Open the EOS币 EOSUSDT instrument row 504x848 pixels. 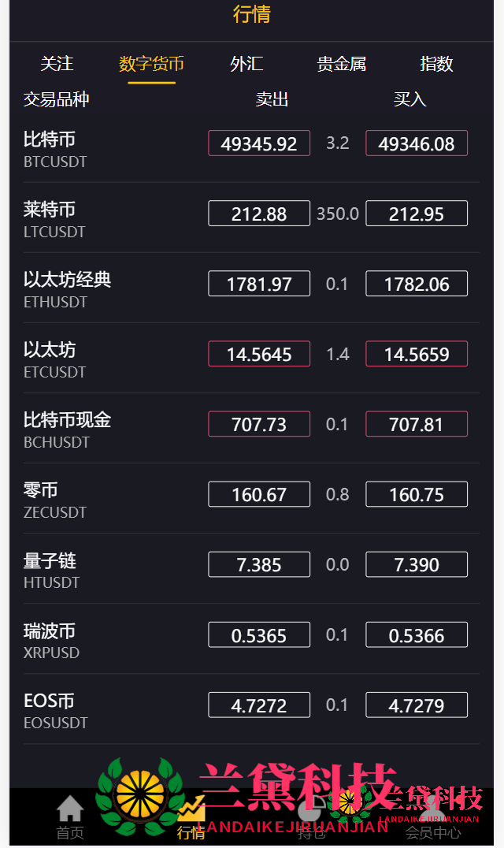pyautogui.click(x=55, y=709)
